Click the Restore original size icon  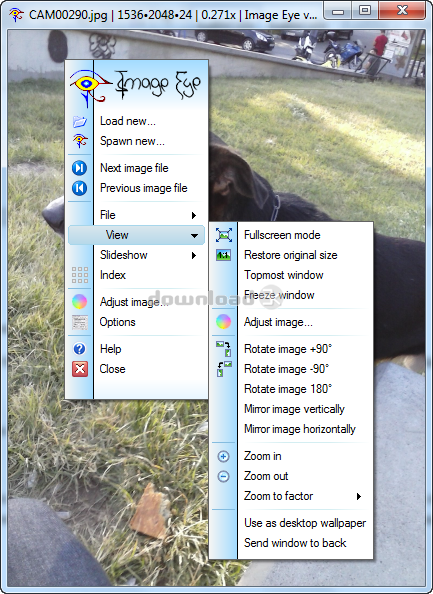click(224, 255)
